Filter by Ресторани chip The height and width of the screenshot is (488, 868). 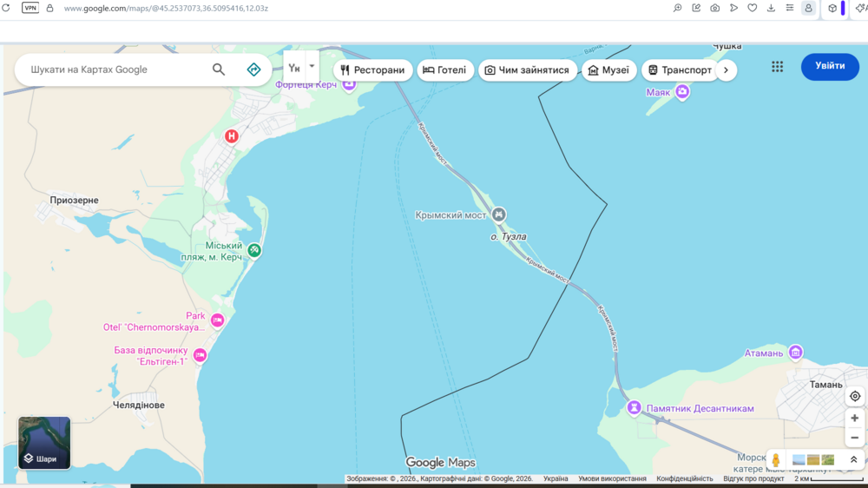[373, 70]
